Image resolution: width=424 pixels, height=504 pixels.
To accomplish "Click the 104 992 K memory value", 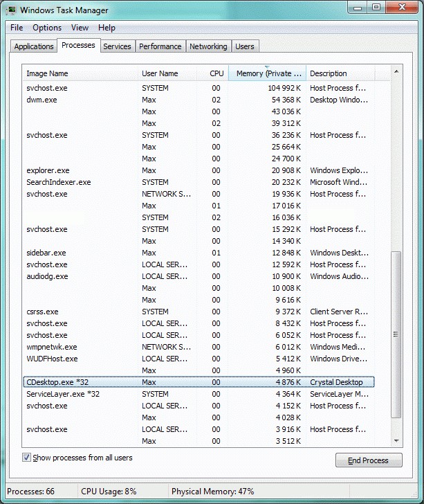I will click(x=284, y=88).
